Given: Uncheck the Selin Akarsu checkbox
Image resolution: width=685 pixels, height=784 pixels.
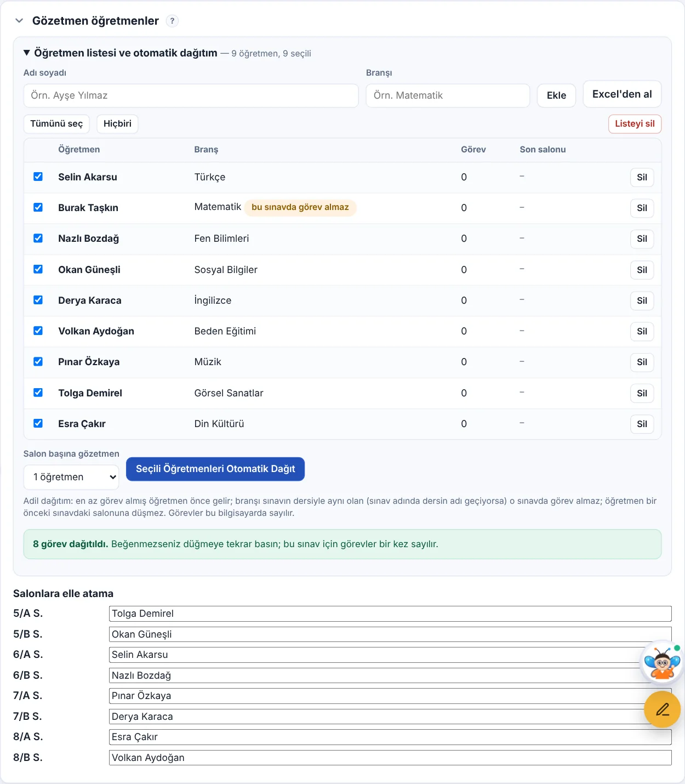Looking at the screenshot, I should pos(38,177).
